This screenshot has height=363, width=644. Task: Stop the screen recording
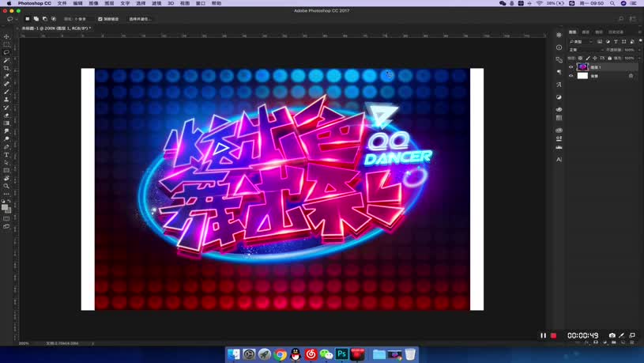click(553, 335)
